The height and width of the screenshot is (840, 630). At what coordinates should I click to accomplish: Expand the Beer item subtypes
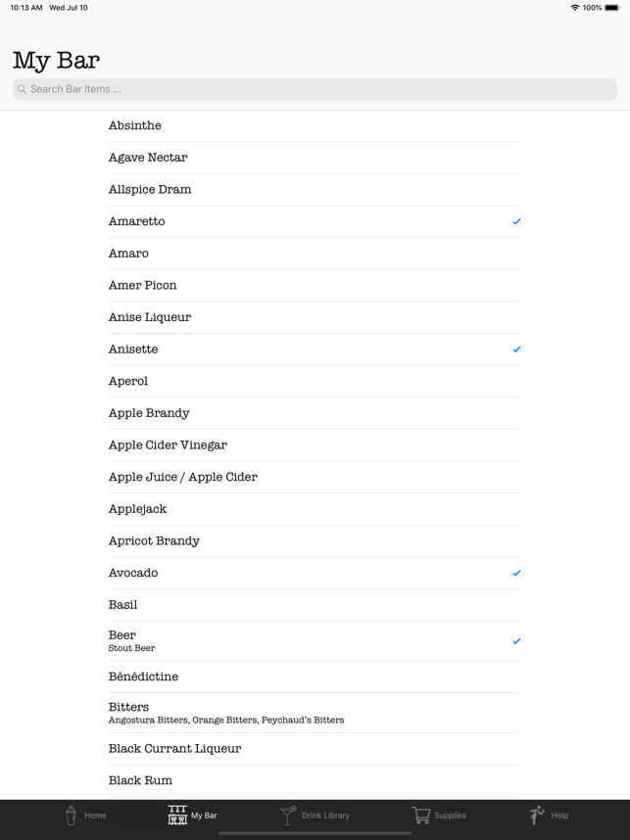pyautogui.click(x=315, y=640)
